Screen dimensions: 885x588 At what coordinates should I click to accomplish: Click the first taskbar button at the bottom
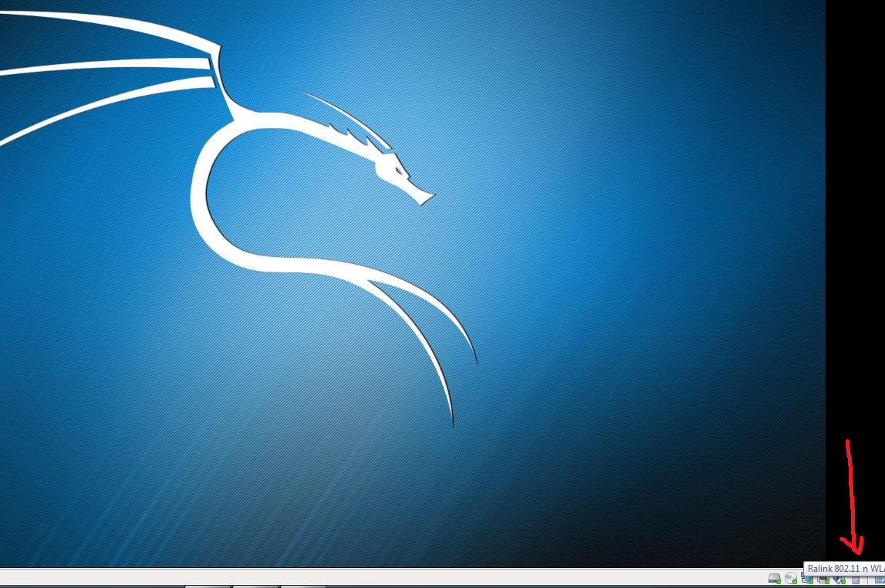point(208,586)
